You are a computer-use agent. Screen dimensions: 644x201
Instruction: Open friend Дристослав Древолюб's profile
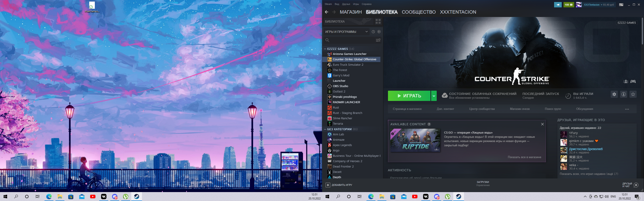[586, 149]
